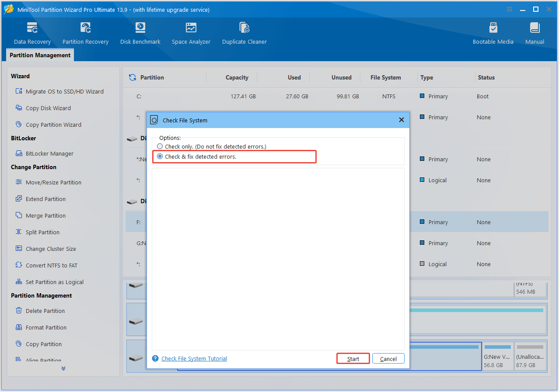The width and height of the screenshot is (559, 392).
Task: Sort by Type column header
Action: click(x=426, y=77)
